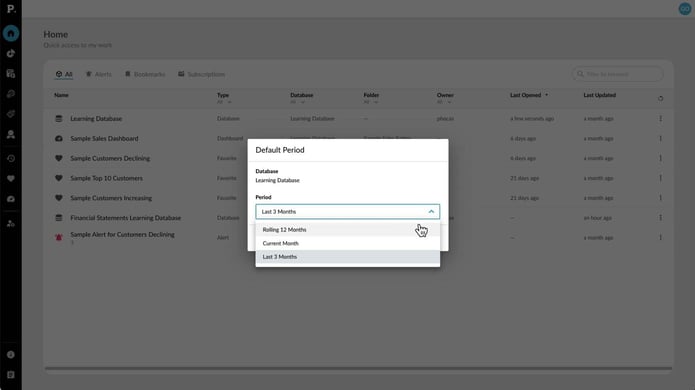This screenshot has height=390, width=695.
Task: Click the horizontal scrollbar below the table
Action: (x=358, y=368)
